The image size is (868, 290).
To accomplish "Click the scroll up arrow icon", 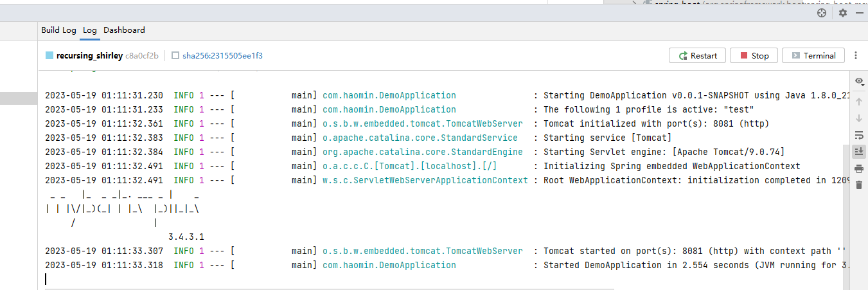I will [859, 102].
